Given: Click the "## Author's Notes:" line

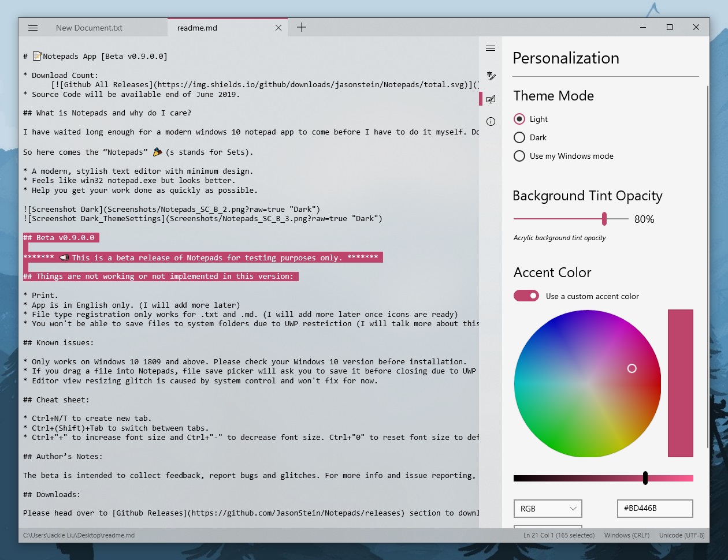Looking at the screenshot, I should click(x=63, y=457).
